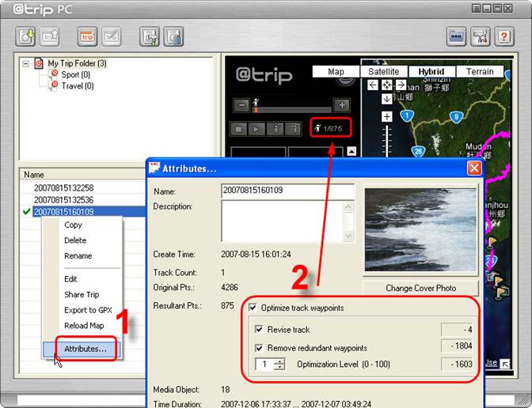Click the greyed toolbar icon with up arrow
The image size is (532, 408).
click(50, 36)
